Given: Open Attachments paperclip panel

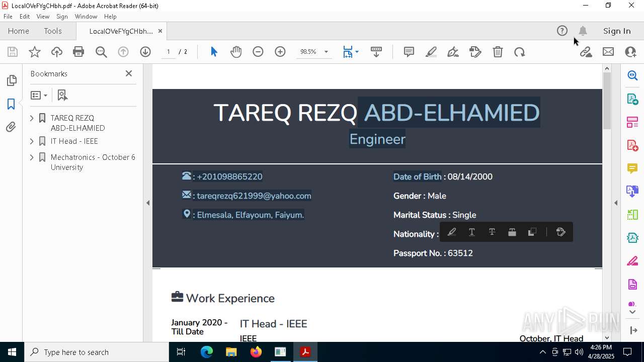Looking at the screenshot, I should [x=11, y=127].
